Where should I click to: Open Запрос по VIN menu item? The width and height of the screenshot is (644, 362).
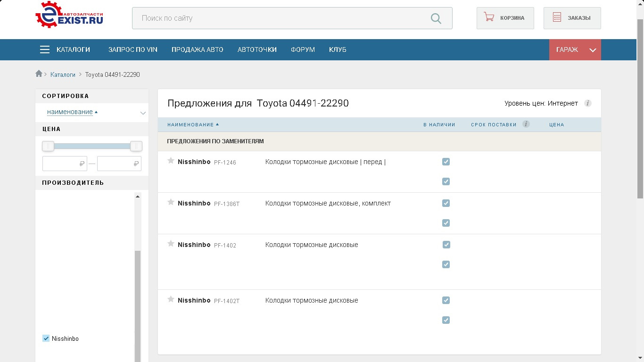(132, 49)
